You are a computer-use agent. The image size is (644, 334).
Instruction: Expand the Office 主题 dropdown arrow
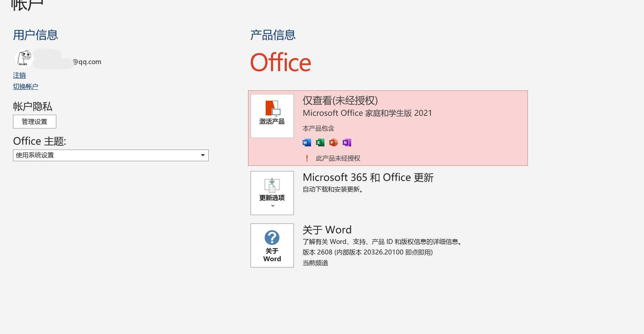(x=203, y=155)
